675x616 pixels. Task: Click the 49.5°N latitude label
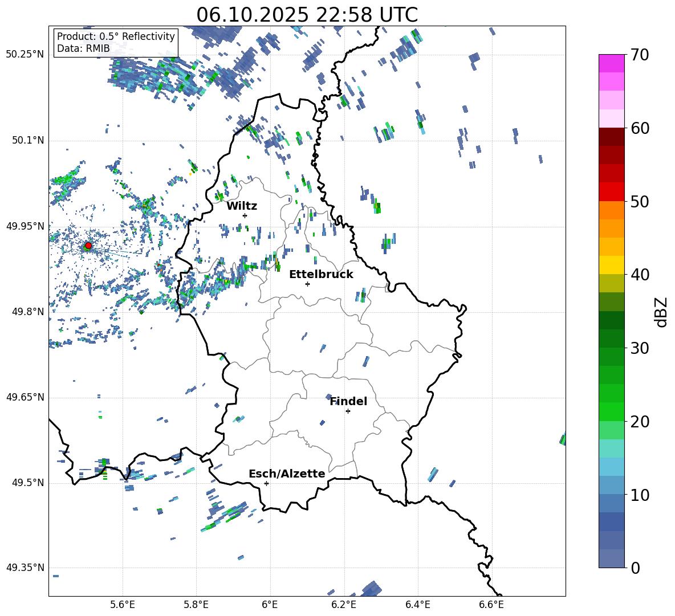tap(27, 483)
